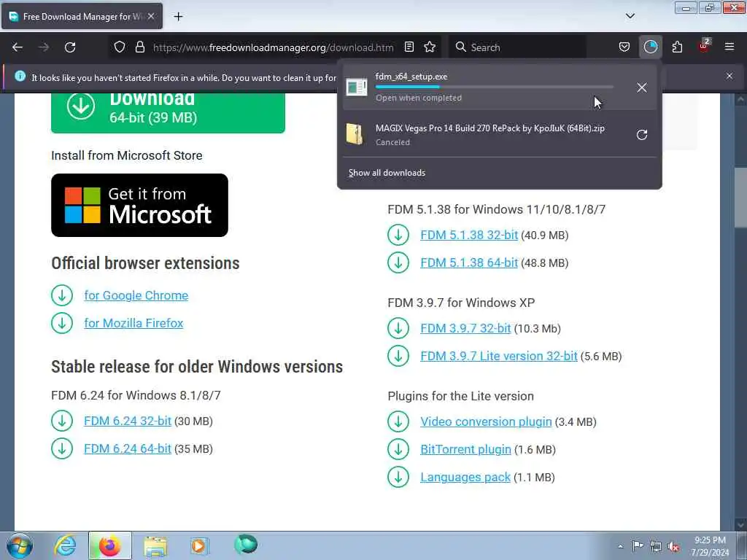Download FDM 5.1.38 64-bit link

pos(469,262)
